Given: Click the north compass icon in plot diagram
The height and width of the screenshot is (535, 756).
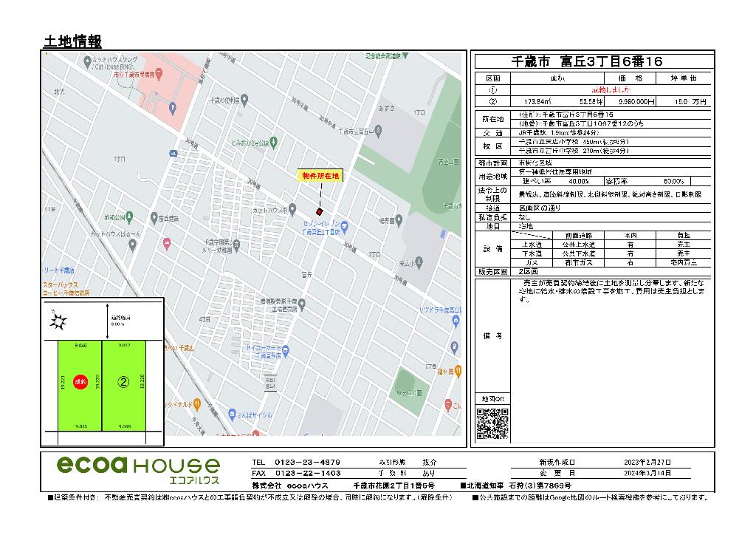Looking at the screenshot, I should (x=58, y=321).
